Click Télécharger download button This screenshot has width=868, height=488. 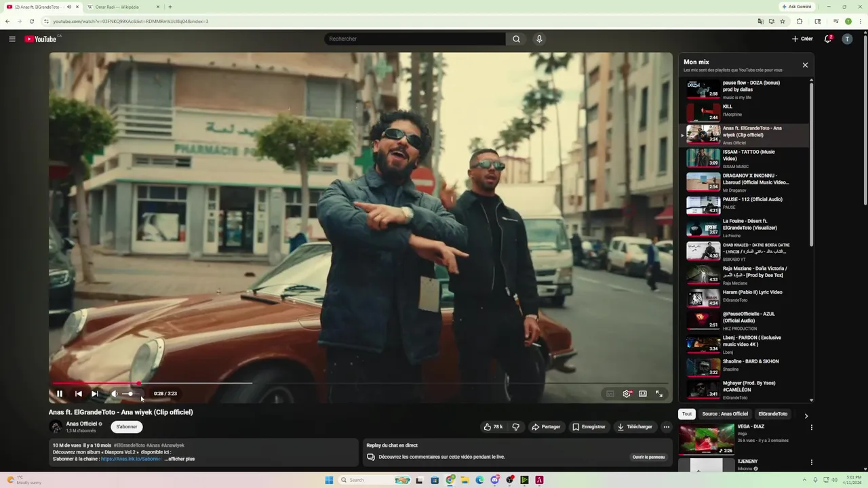click(x=635, y=427)
